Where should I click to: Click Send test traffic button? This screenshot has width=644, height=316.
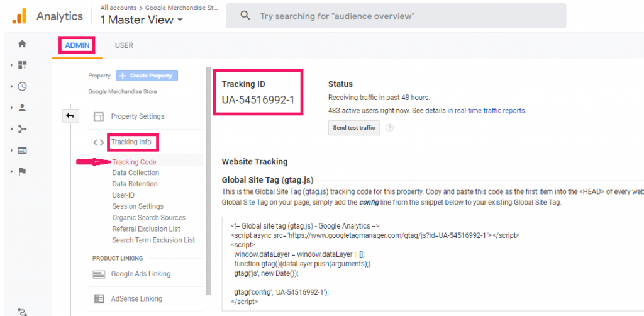click(354, 128)
